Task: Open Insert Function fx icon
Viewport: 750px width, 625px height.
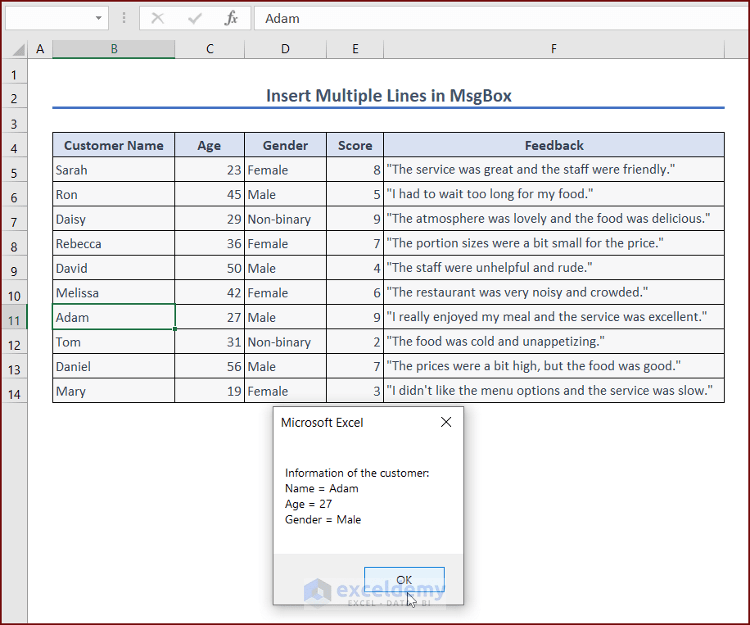Action: [x=231, y=19]
